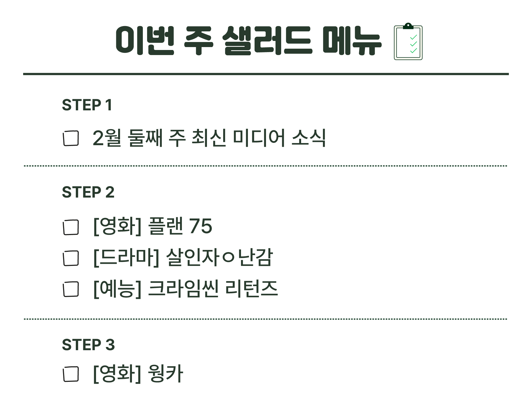Mark the [예능] 크라임씬 리턴즈 checkbox

click(x=71, y=289)
